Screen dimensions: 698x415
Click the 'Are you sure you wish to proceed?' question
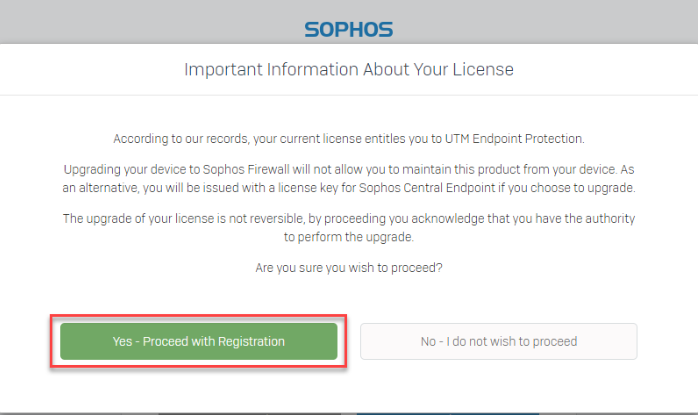349,268
